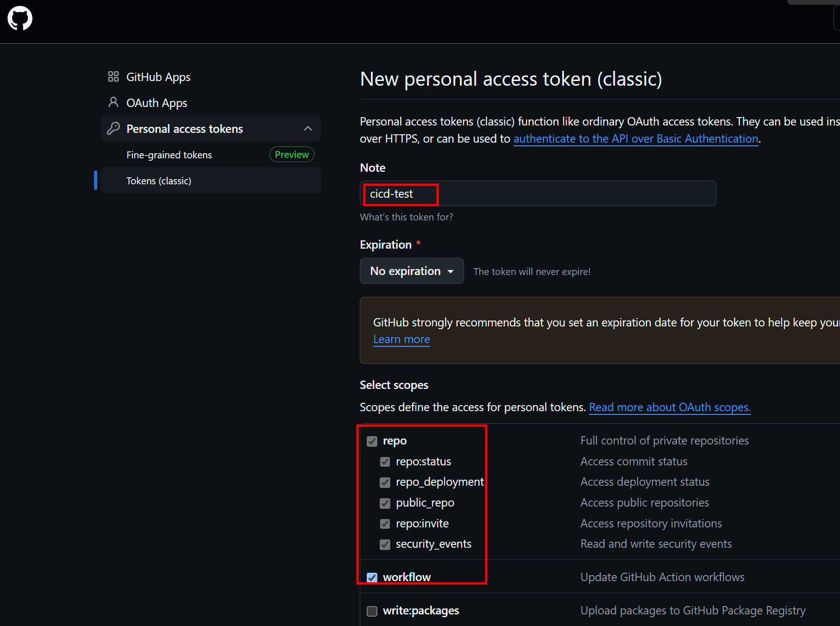Open OAuth Apps settings page
Screen dimensions: 840x626
(x=157, y=103)
